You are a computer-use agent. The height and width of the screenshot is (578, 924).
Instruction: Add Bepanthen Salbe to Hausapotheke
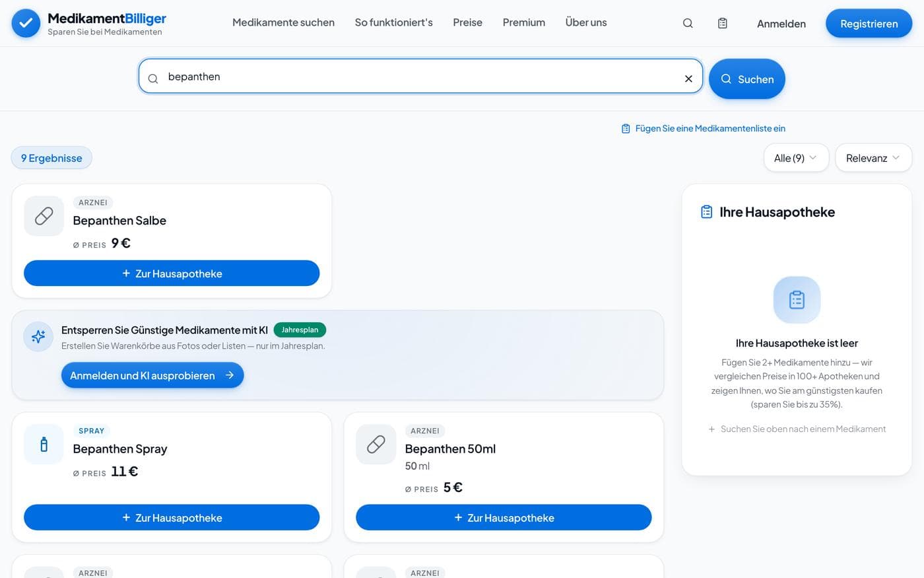click(x=172, y=273)
